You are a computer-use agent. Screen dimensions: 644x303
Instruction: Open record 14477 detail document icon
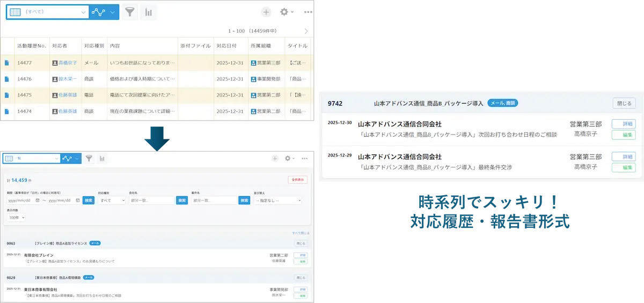(x=7, y=63)
